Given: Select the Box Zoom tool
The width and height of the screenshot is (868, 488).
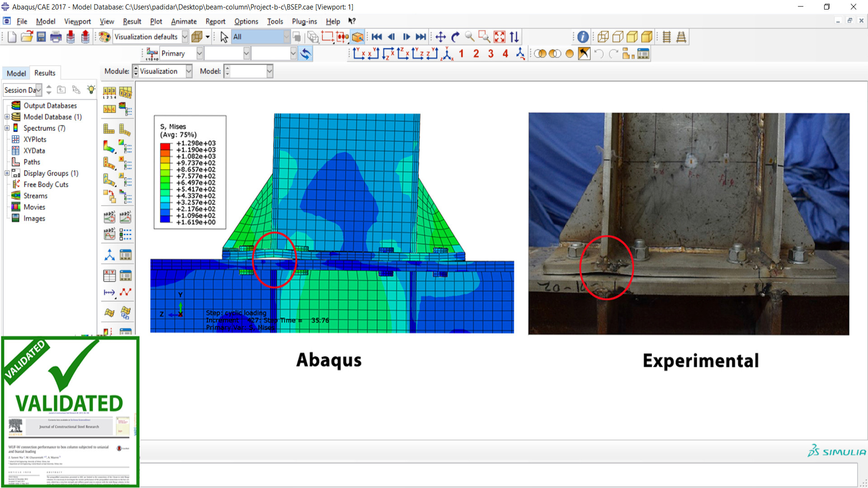Looking at the screenshot, I should (484, 37).
